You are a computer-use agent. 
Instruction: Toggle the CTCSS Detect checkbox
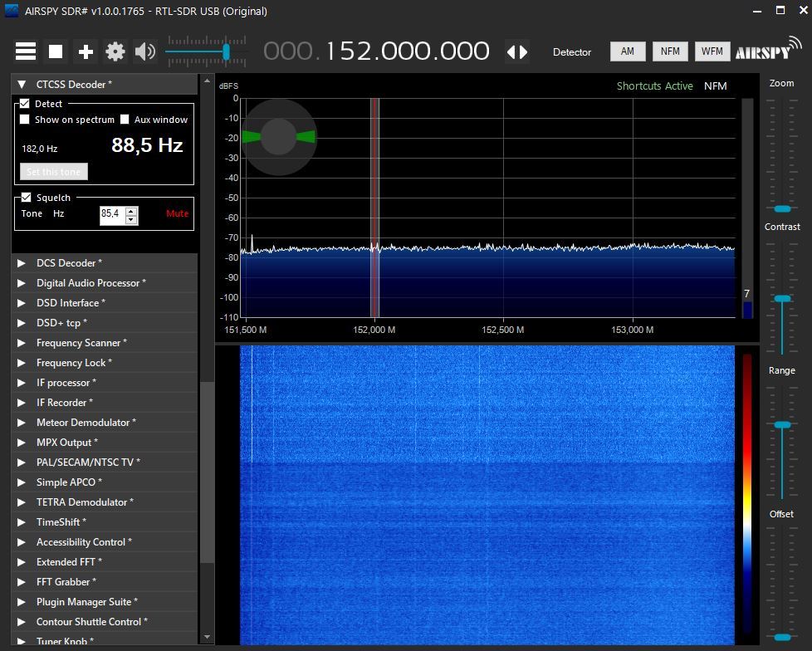pos(25,104)
